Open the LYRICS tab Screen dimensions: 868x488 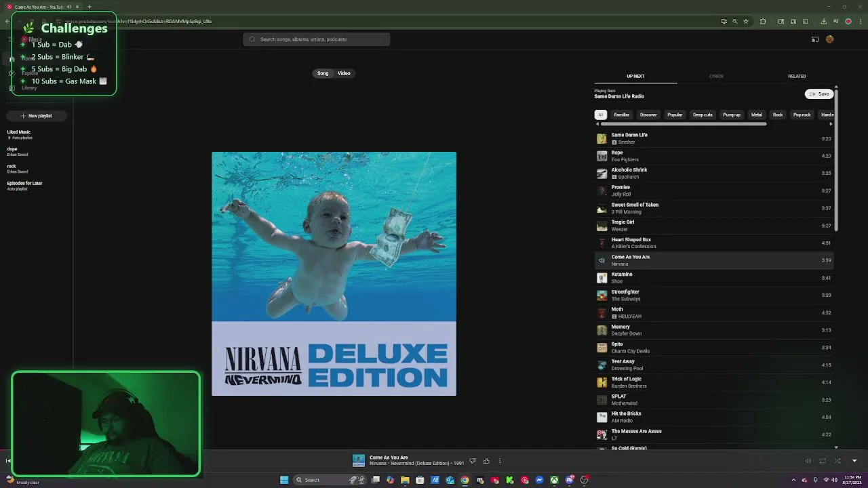pos(716,77)
